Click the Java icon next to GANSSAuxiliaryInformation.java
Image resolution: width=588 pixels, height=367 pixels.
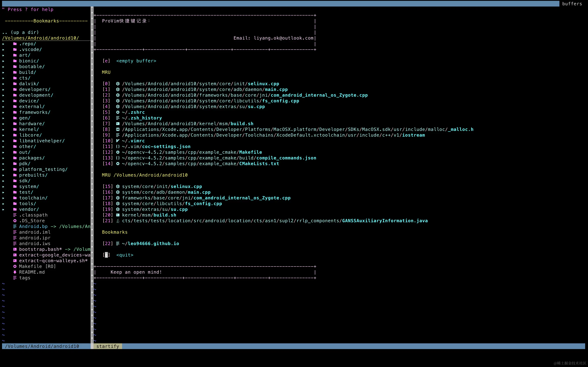(x=118, y=221)
